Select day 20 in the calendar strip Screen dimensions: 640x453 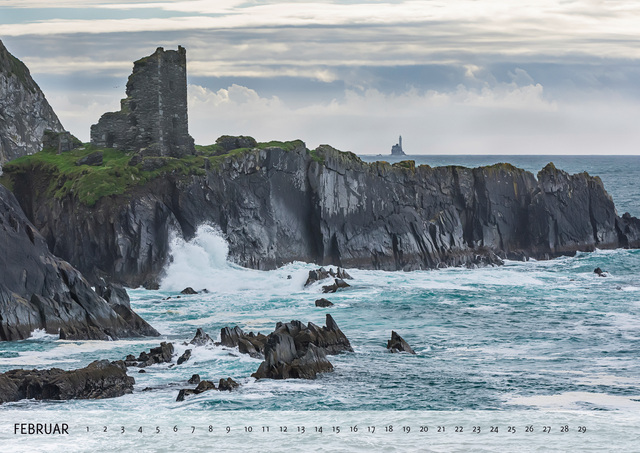(x=424, y=429)
